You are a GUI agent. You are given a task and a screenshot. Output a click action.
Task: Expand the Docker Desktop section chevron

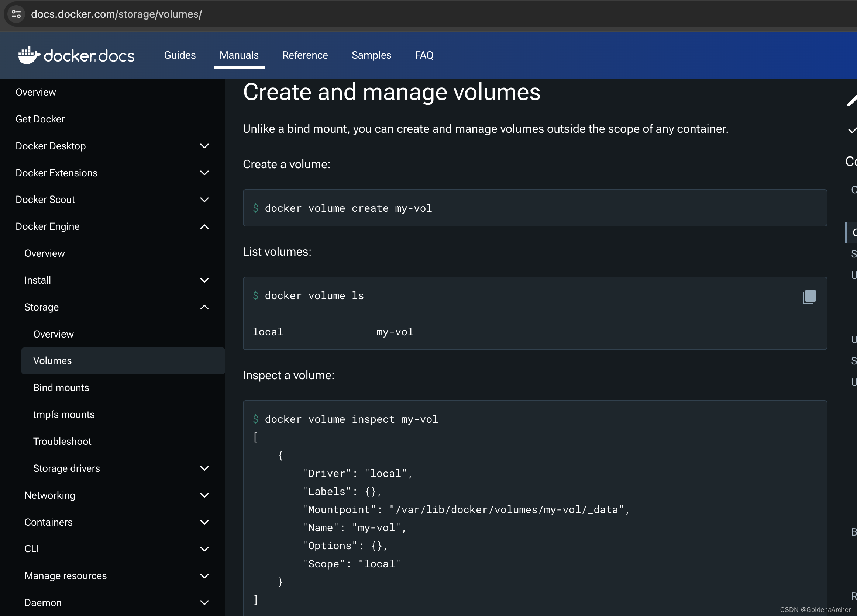pyautogui.click(x=204, y=146)
